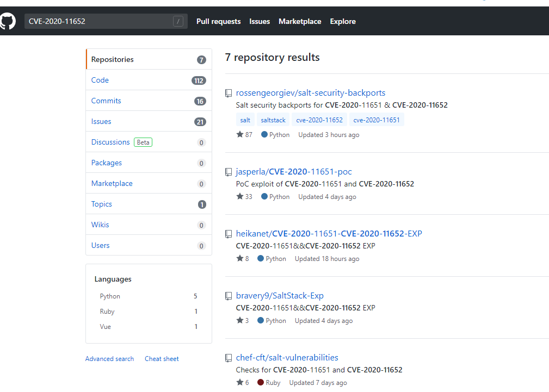
Task: Switch to Commits search results
Action: click(149, 101)
